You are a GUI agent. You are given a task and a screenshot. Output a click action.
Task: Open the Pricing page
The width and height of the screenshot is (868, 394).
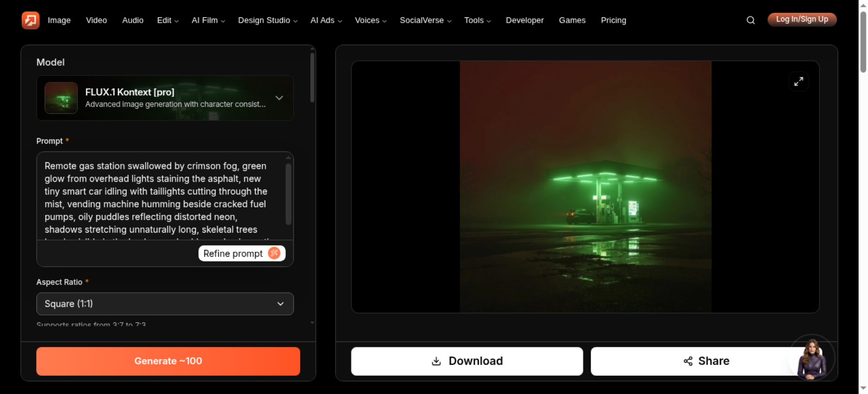click(613, 20)
